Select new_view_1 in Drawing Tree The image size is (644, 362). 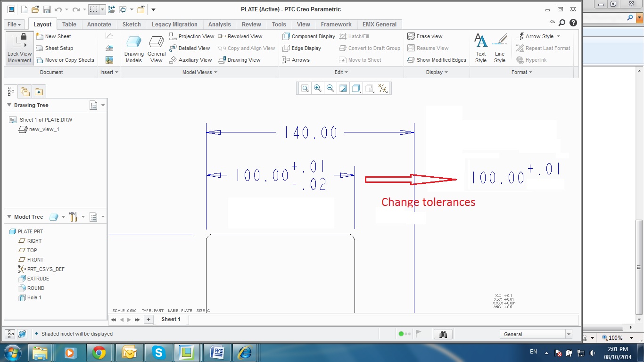pos(39,129)
